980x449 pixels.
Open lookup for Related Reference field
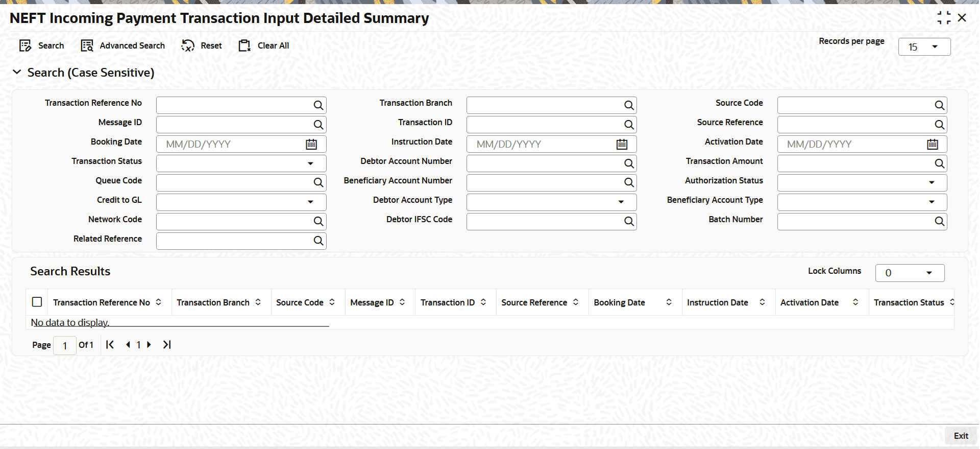(x=318, y=241)
